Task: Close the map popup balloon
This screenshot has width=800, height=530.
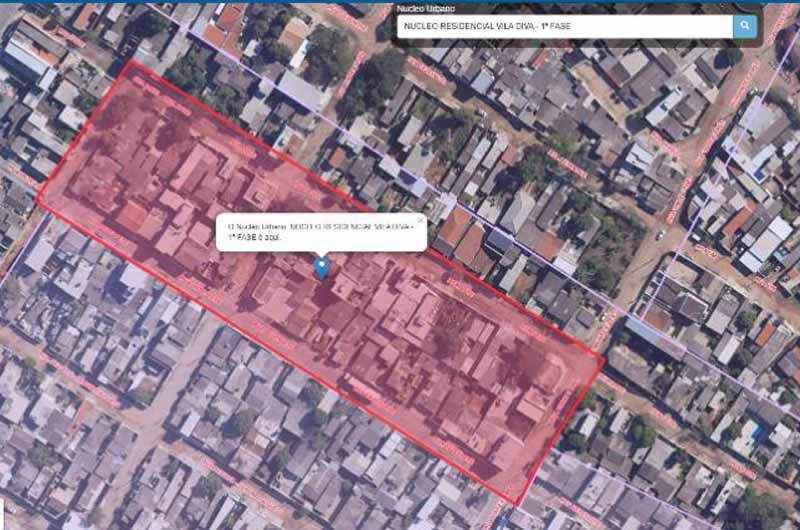Action: (420, 221)
